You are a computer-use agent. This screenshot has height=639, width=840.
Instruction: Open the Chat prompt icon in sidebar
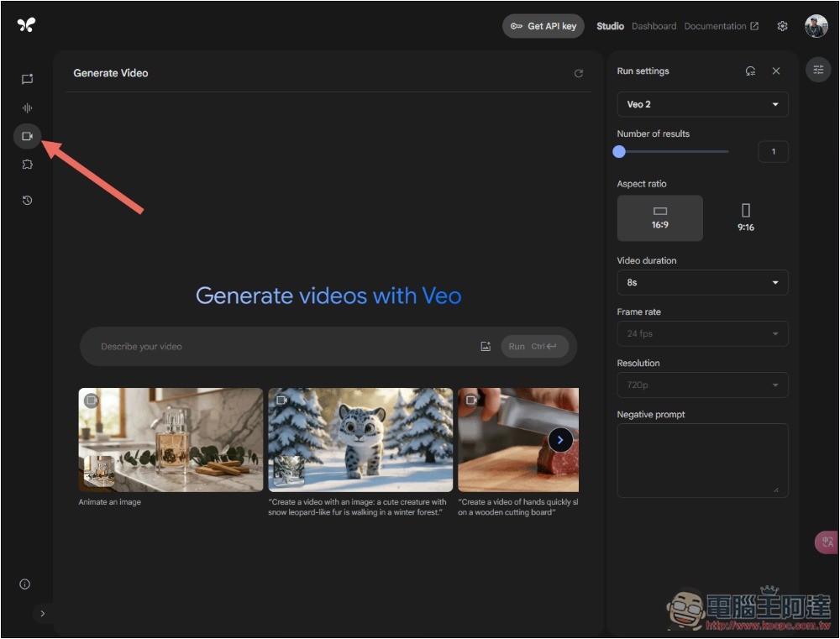(x=28, y=79)
